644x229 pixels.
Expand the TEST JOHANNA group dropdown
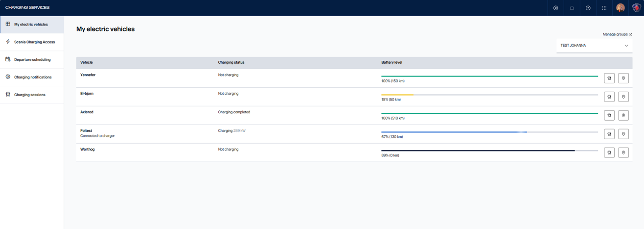point(594,46)
